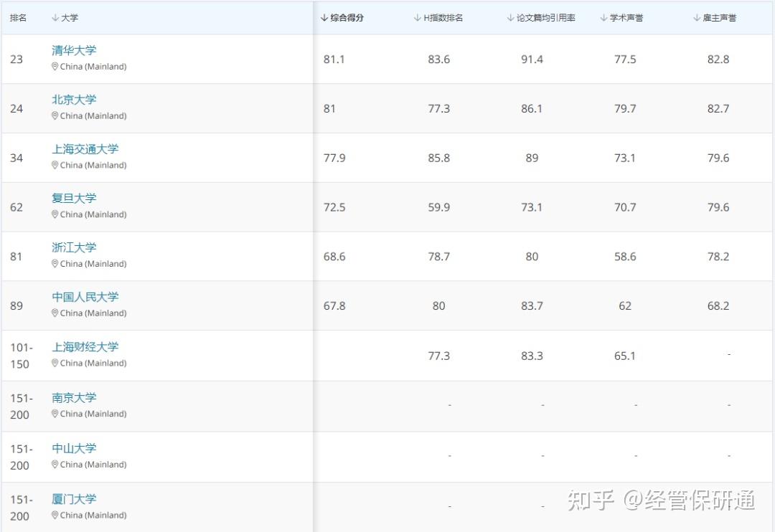Select citations value 83.3
775x532 pixels.
(x=532, y=356)
